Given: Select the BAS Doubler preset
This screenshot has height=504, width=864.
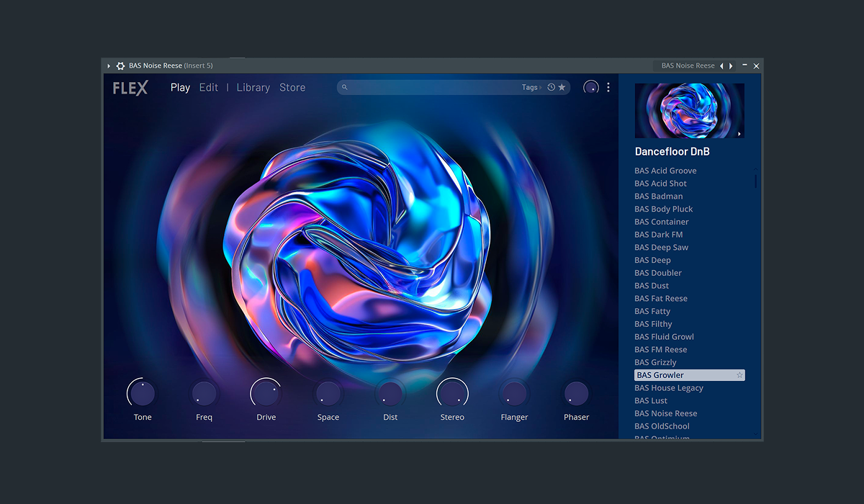Looking at the screenshot, I should (658, 273).
